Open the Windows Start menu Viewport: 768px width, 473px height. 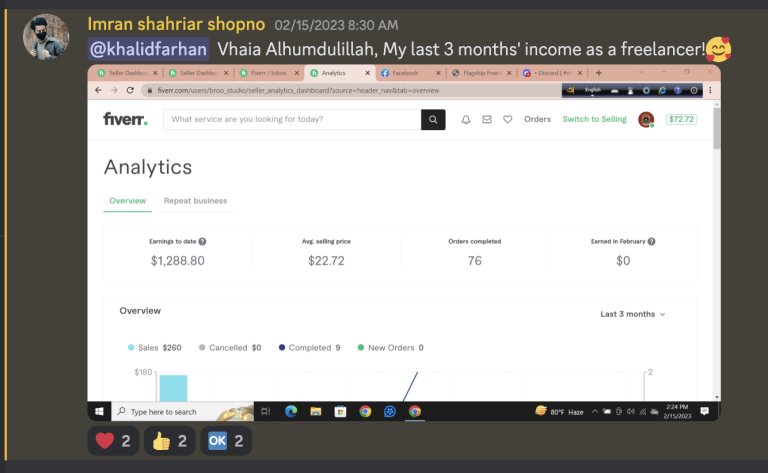pyautogui.click(x=99, y=411)
